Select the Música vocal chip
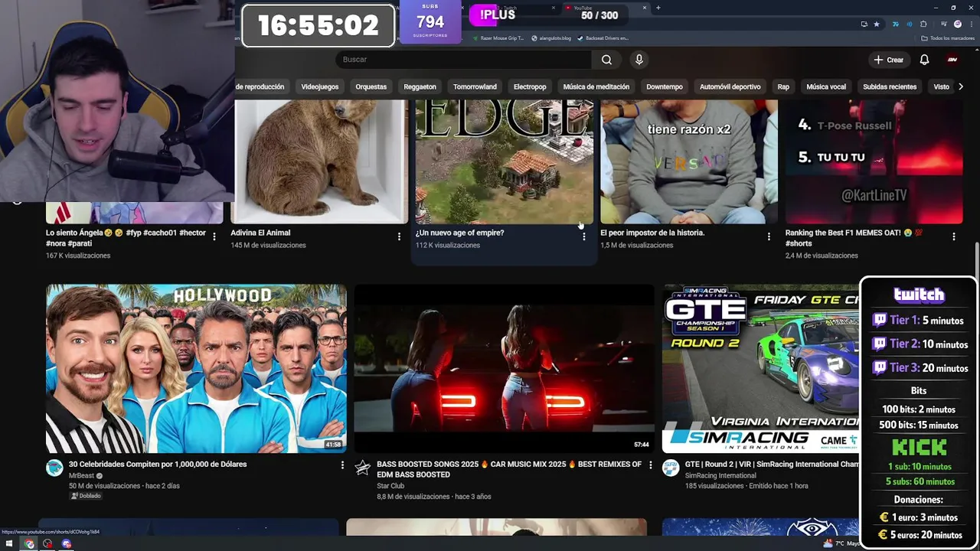Screen dimensions: 980x551 point(826,86)
